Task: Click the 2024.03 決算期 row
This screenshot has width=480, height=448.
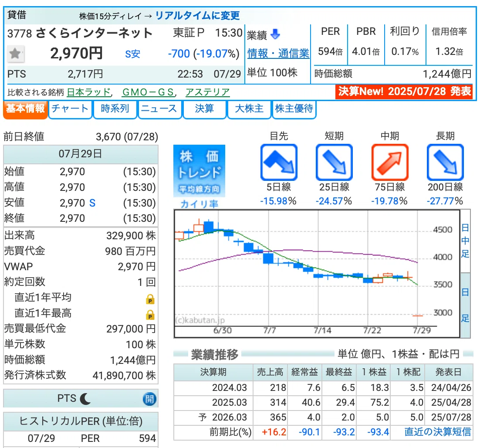Action: [x=323, y=387]
